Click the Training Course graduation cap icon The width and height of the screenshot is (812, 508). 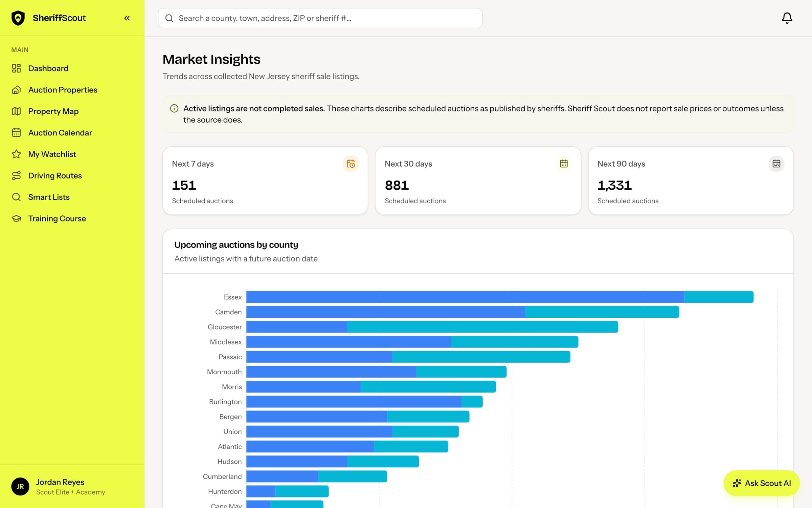click(16, 218)
